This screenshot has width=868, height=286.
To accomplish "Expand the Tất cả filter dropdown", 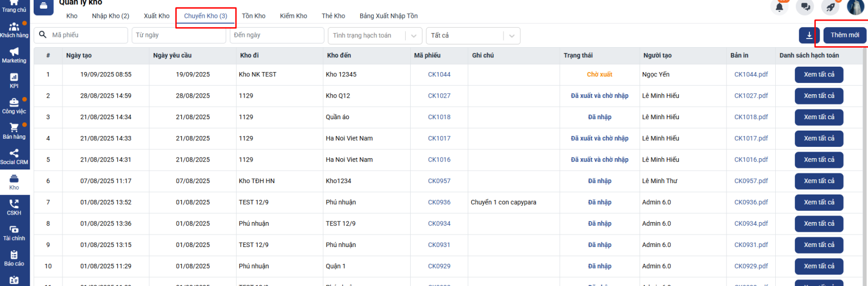I will pyautogui.click(x=511, y=36).
